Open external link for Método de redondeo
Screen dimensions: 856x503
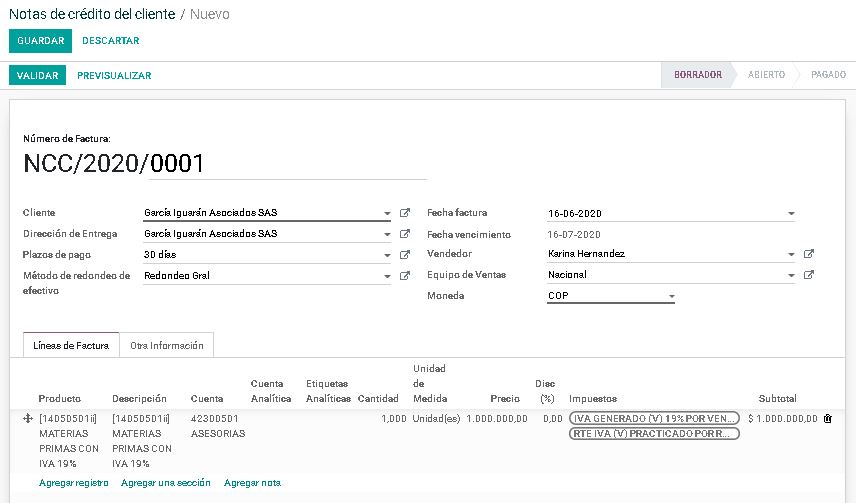click(x=405, y=276)
